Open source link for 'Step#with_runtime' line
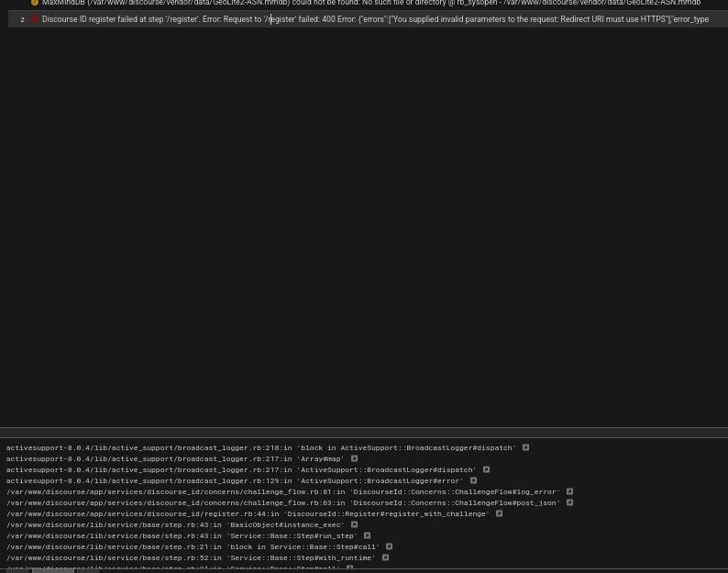This screenshot has width=728, height=573. [385, 557]
